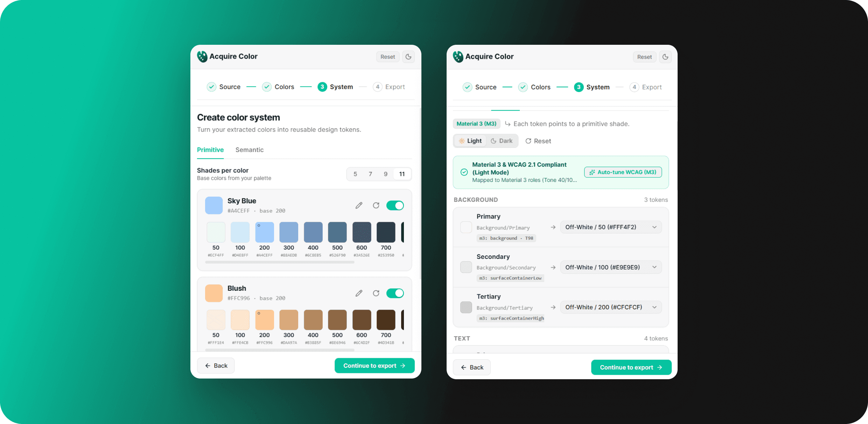The height and width of the screenshot is (424, 868).
Task: Click the dark mode moon icon in right panel
Action: pyautogui.click(x=665, y=57)
